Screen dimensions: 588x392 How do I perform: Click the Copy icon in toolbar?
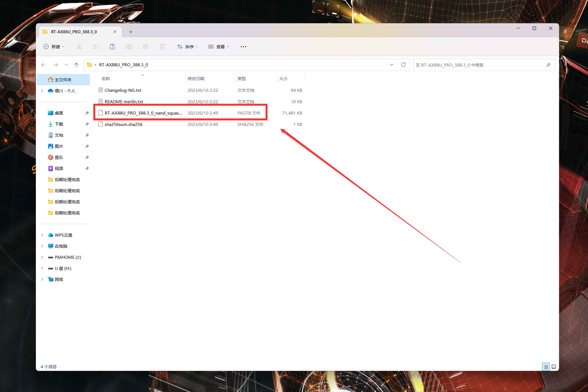(96, 47)
